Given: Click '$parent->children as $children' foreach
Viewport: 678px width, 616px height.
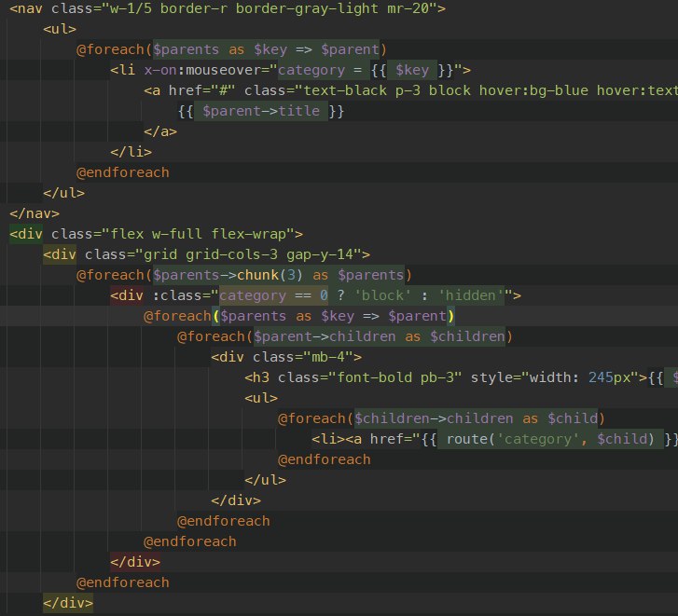Looking at the screenshot, I should tap(379, 336).
